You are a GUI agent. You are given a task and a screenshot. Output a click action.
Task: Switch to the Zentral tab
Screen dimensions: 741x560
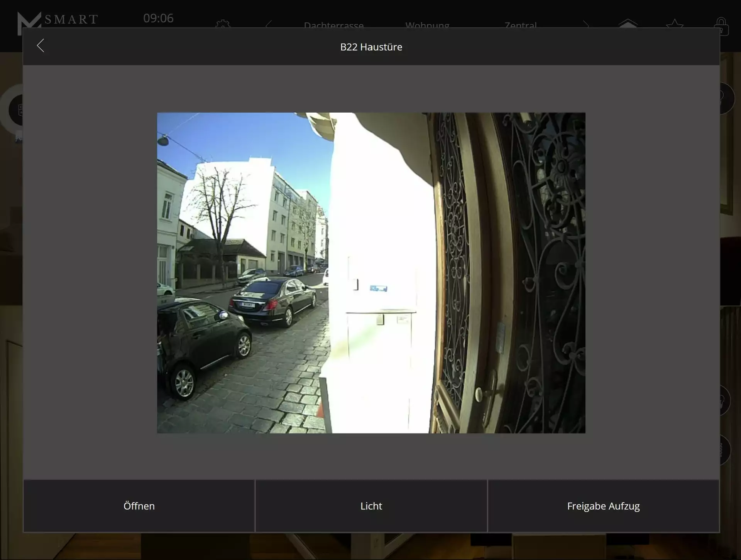520,25
